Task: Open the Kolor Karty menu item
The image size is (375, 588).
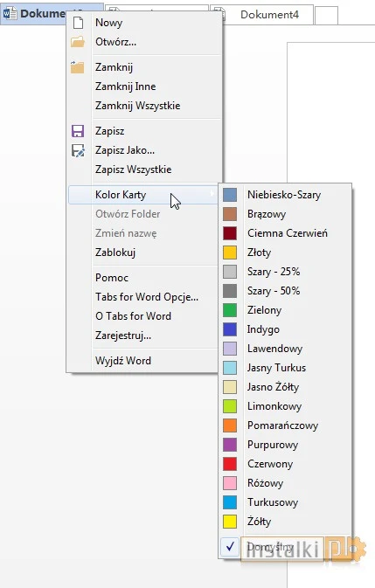Action: click(142, 195)
